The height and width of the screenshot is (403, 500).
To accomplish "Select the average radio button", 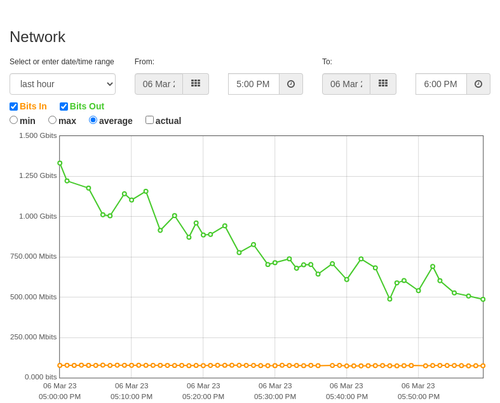I will (93, 120).
